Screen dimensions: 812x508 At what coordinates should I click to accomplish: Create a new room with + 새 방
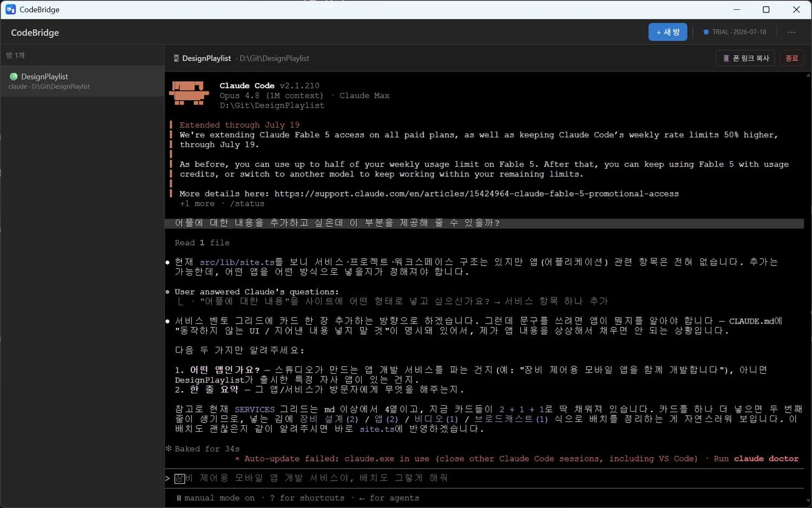pos(668,32)
